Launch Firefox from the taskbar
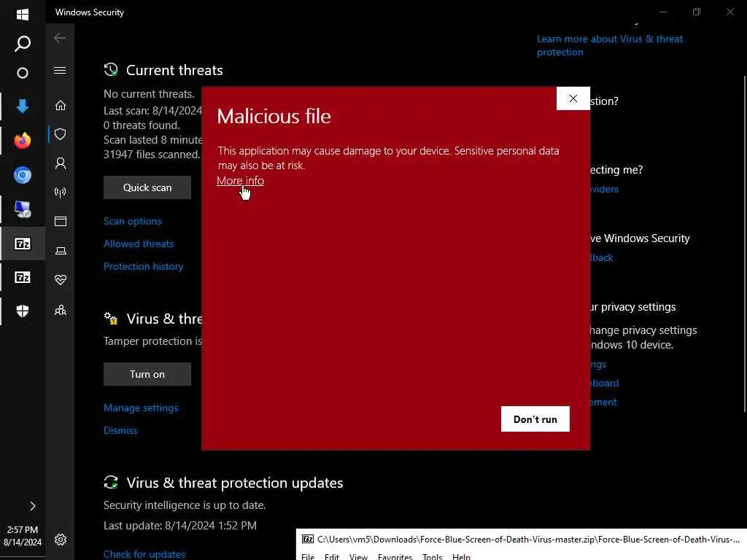Image resolution: width=747 pixels, height=560 pixels. click(23, 141)
